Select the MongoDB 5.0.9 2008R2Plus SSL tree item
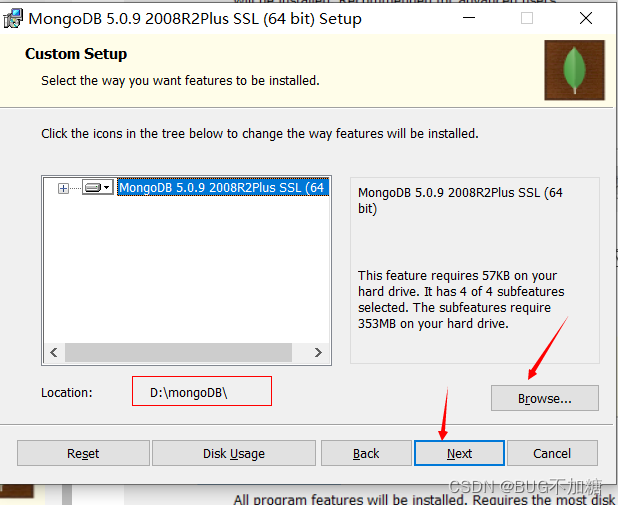The image size is (618, 505). click(223, 187)
